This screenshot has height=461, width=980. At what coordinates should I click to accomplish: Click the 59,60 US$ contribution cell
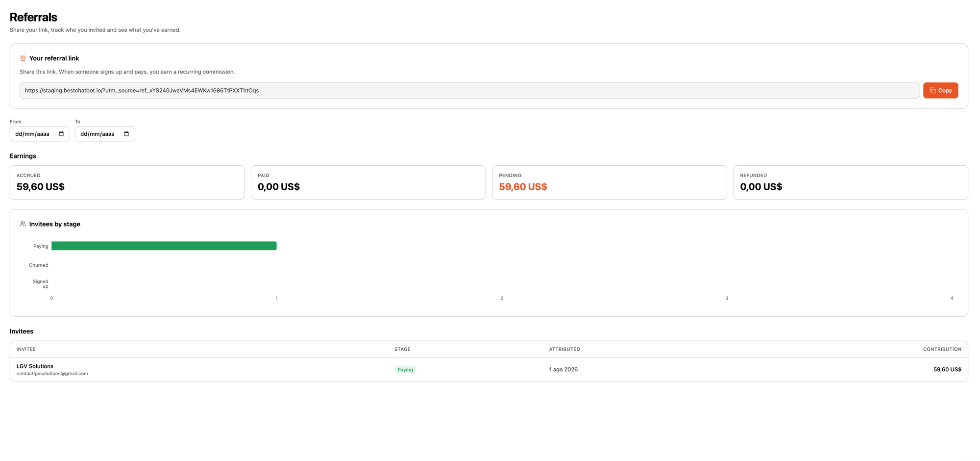[x=947, y=370]
